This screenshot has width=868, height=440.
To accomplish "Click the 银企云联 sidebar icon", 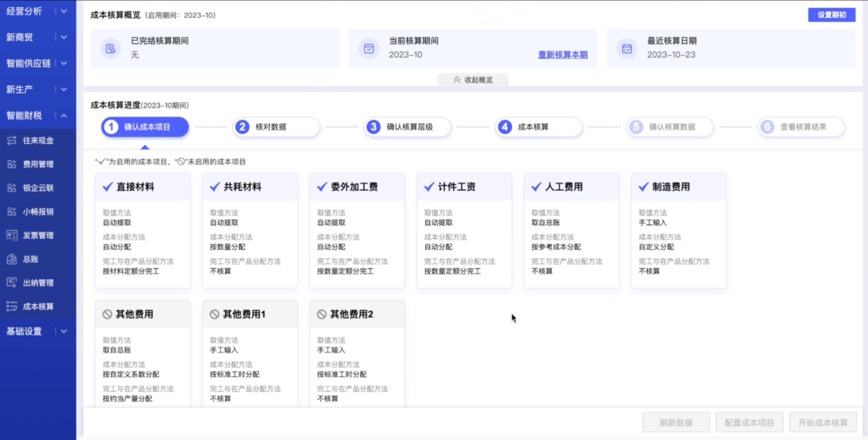I will [x=11, y=188].
